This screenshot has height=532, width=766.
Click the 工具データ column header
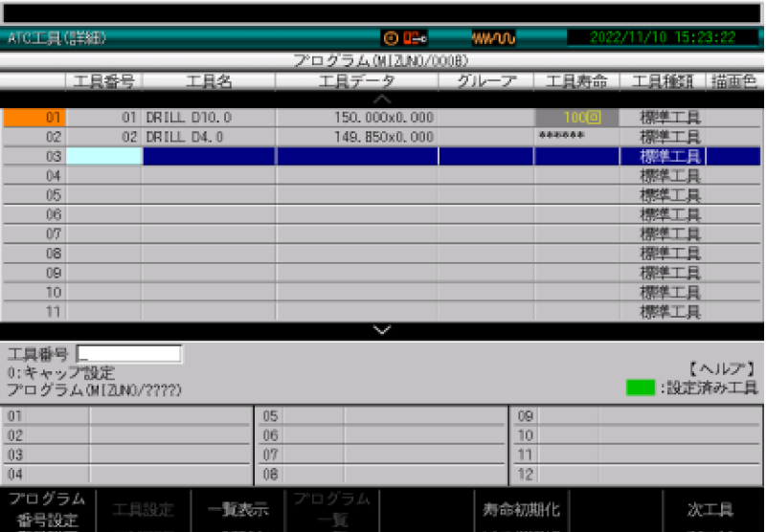pyautogui.click(x=356, y=81)
